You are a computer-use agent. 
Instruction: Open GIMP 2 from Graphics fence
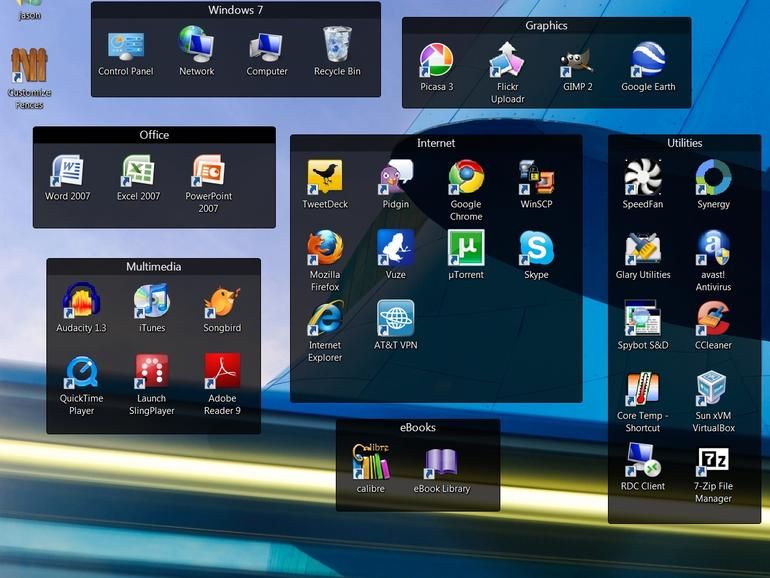point(577,61)
